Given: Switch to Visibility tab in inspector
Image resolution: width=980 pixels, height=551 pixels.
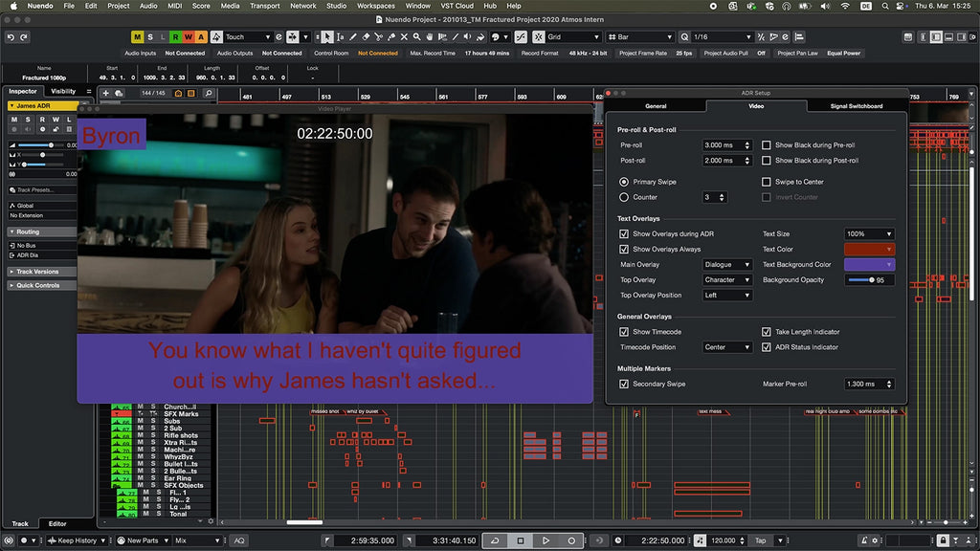Looking at the screenshot, I should [63, 91].
